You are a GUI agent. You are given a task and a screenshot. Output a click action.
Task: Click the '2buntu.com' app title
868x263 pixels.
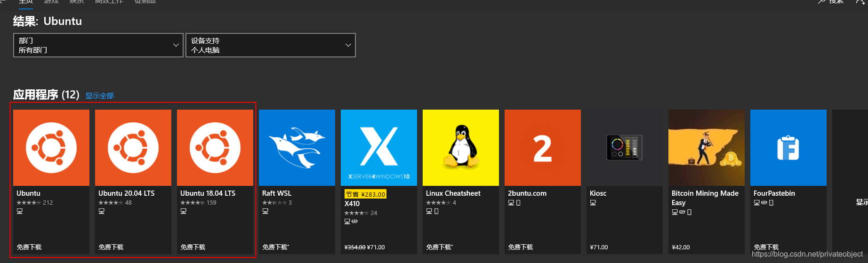527,193
